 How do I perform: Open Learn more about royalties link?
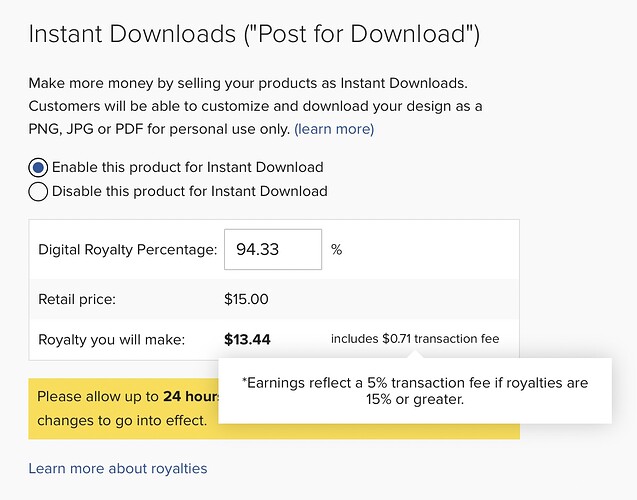click(x=118, y=468)
